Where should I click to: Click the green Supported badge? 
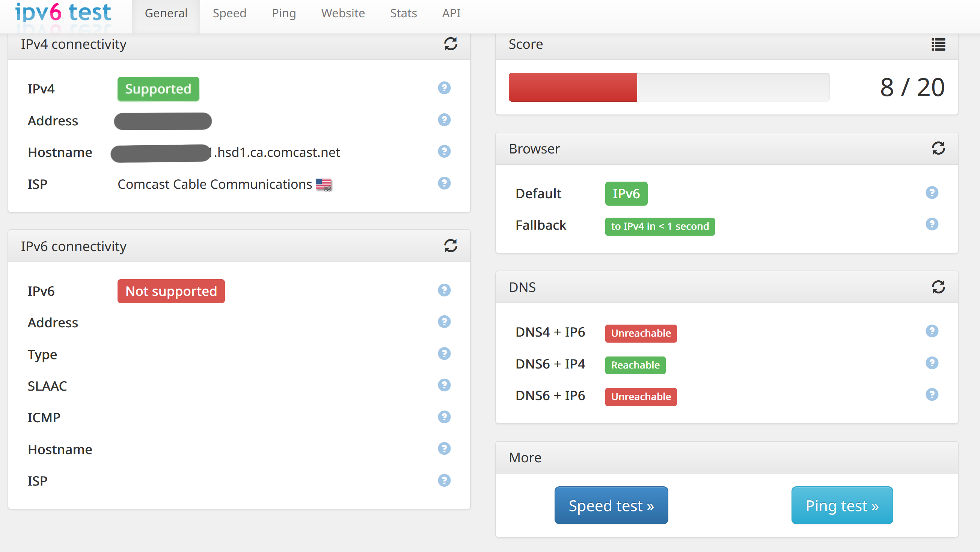click(158, 89)
